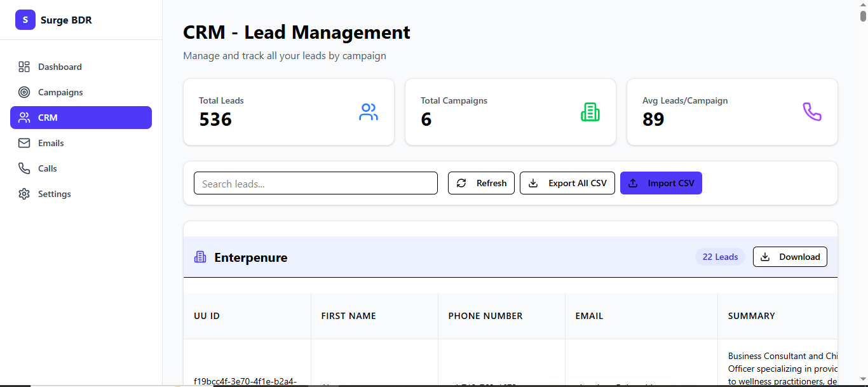The height and width of the screenshot is (387, 868).
Task: Click the Surge BDR logo icon
Action: [x=25, y=20]
